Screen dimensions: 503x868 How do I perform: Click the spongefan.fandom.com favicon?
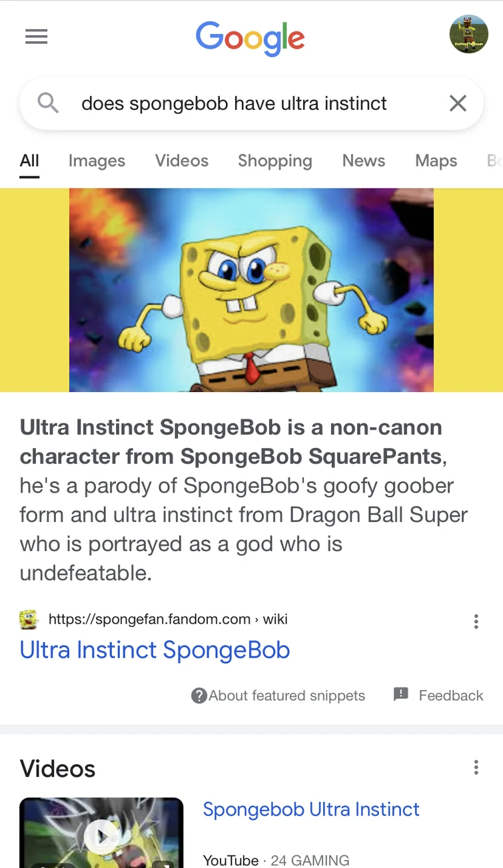coord(28,620)
